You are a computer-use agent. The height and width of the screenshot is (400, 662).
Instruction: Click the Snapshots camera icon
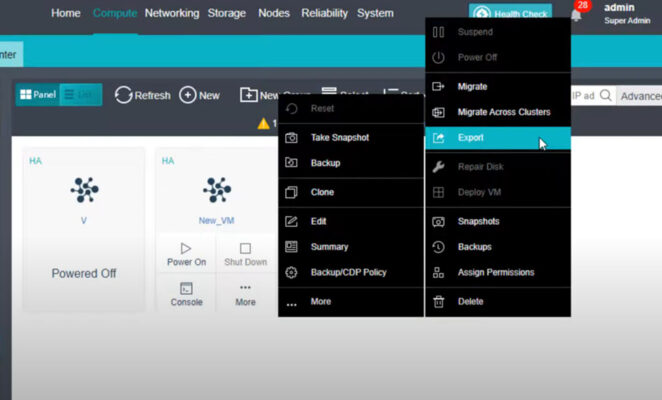coord(438,222)
